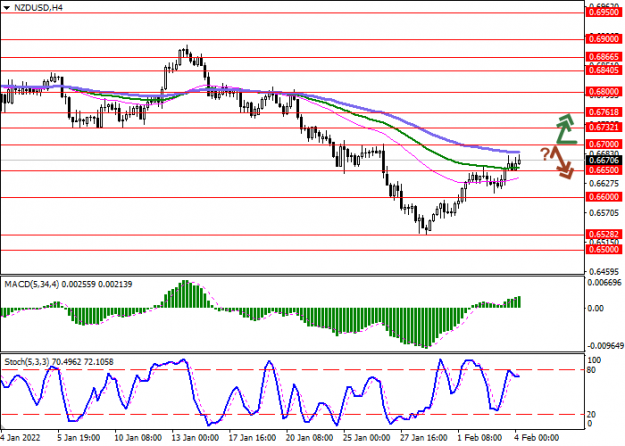The image size is (625, 446).
Task: Select the current price 0.66706 label
Action: pyautogui.click(x=604, y=160)
